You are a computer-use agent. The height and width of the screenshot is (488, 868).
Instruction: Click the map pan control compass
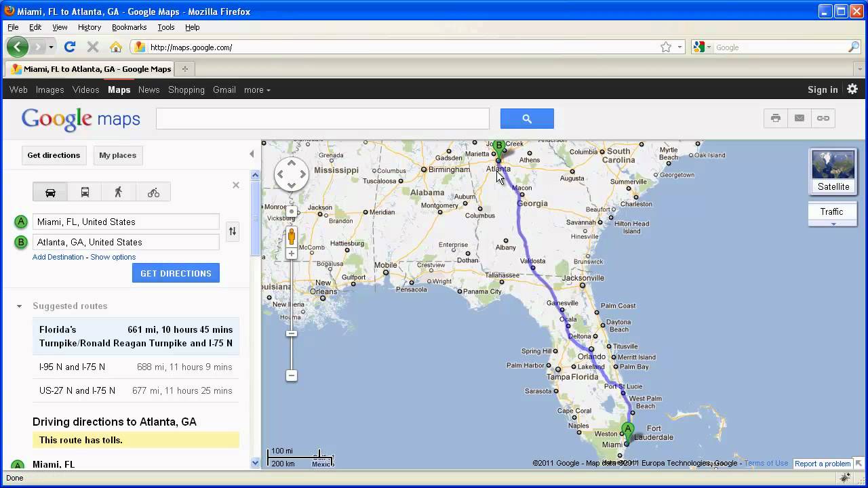click(x=292, y=174)
